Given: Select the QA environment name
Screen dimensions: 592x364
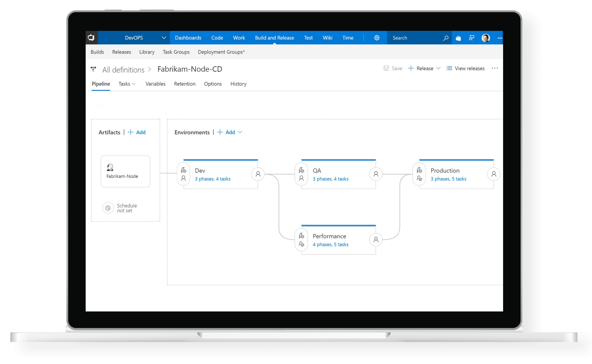Looking at the screenshot, I should [317, 171].
